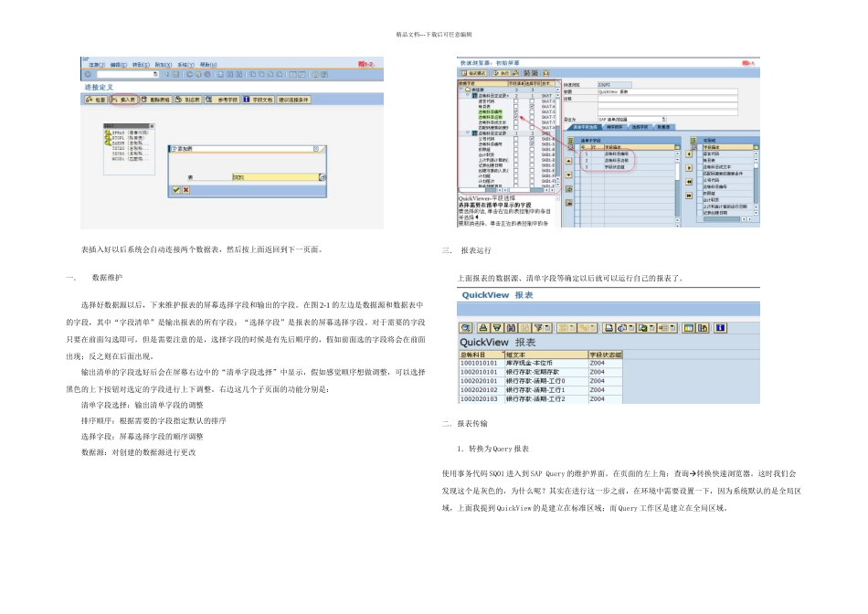Toggle list-field checkbox for 总帐科目长文本 row

coord(516,122)
